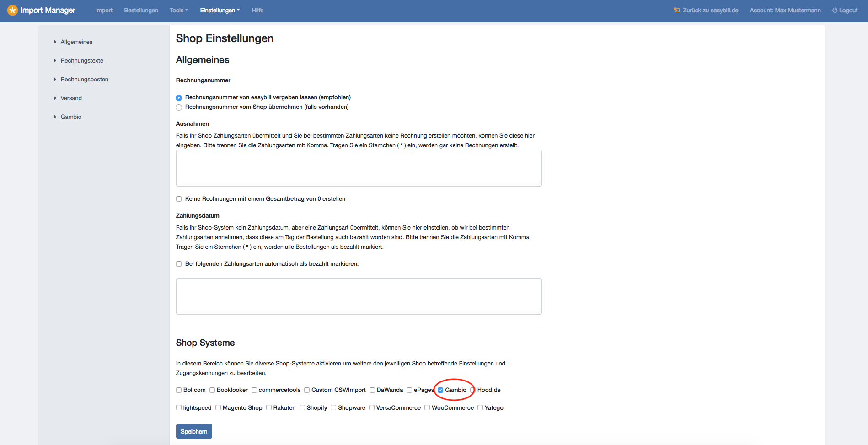Click into the Ausnahmen text area

(359, 168)
